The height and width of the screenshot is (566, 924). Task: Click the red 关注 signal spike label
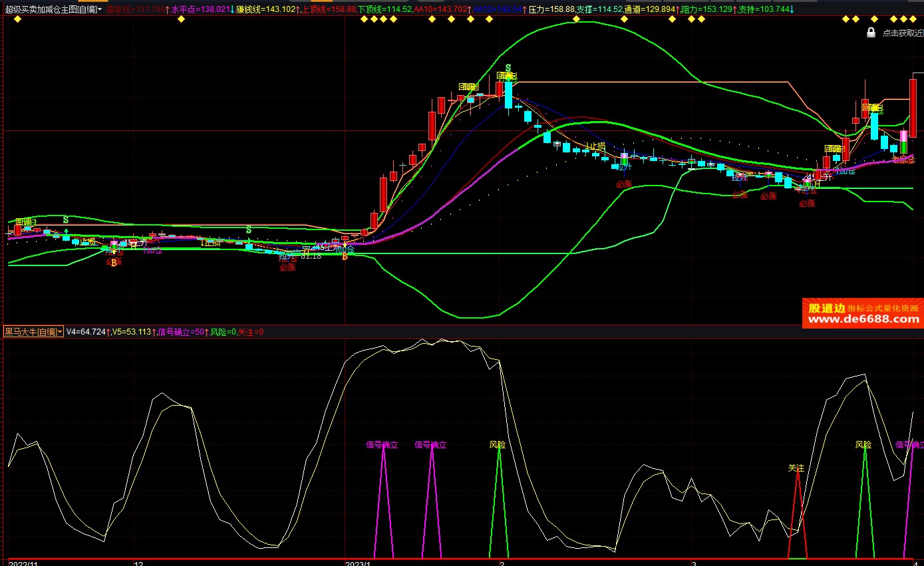(796, 468)
